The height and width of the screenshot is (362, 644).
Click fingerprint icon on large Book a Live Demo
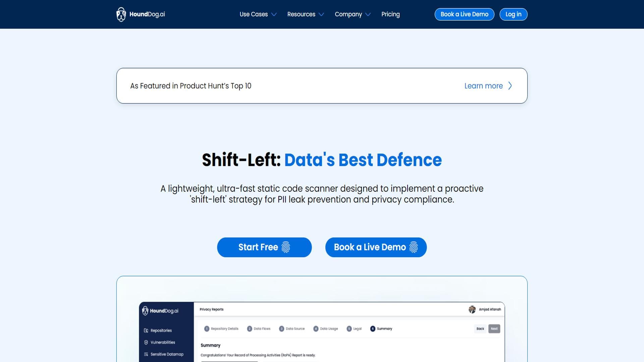pyautogui.click(x=414, y=247)
